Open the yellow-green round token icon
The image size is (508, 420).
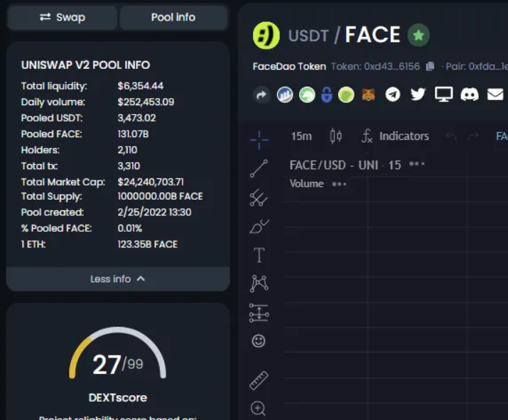tap(346, 95)
